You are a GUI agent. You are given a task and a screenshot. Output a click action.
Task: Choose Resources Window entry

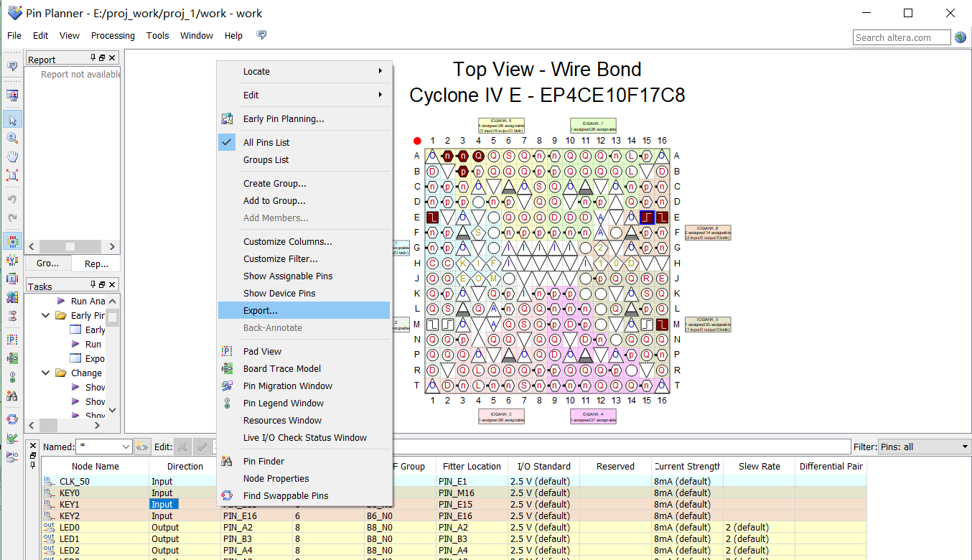[x=305, y=420]
